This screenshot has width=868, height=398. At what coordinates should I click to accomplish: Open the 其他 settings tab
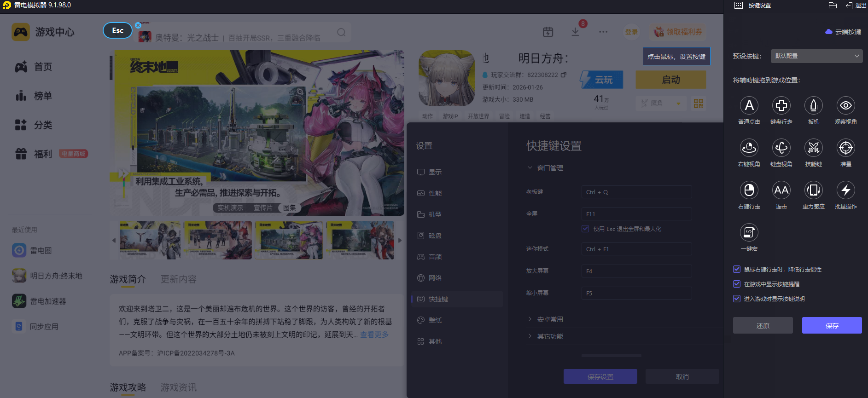coord(457,341)
